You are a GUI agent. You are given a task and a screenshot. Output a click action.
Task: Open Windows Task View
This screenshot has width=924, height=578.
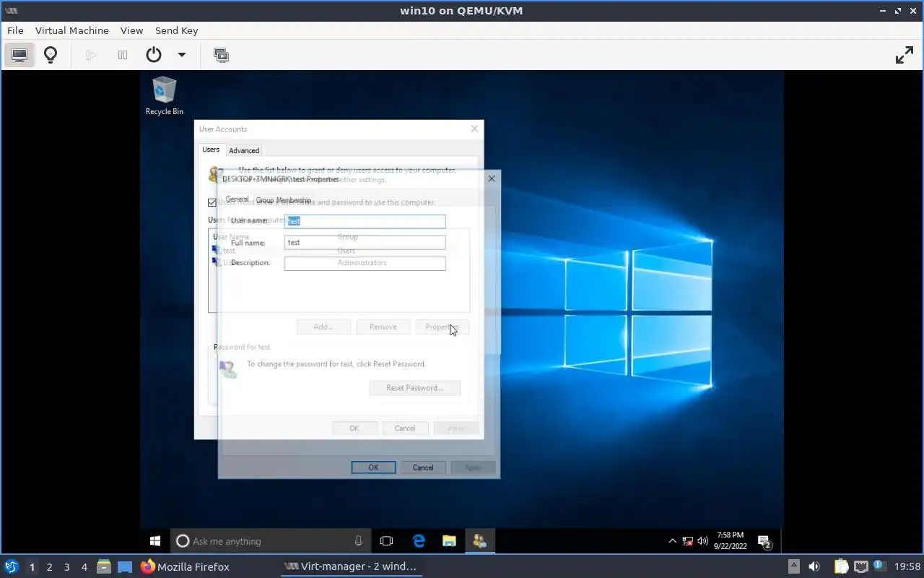click(x=386, y=540)
